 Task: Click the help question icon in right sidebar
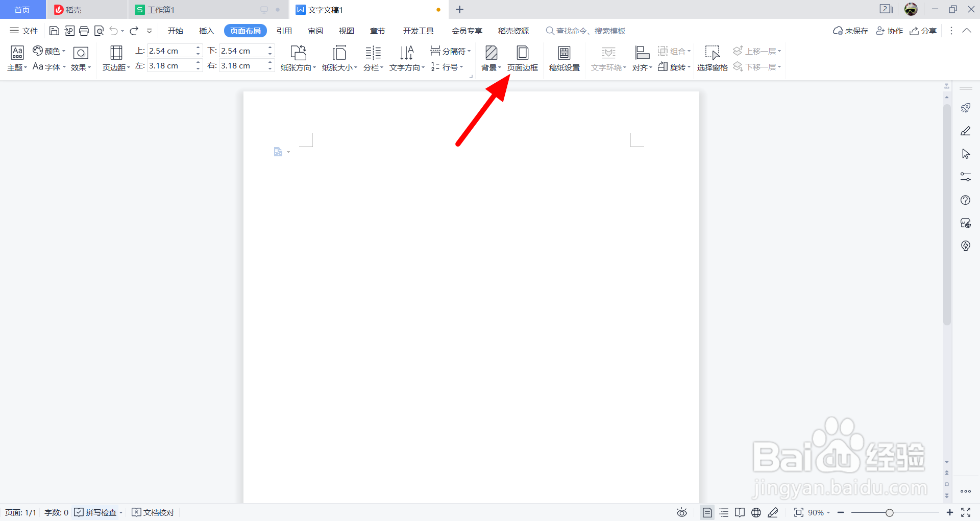966,200
